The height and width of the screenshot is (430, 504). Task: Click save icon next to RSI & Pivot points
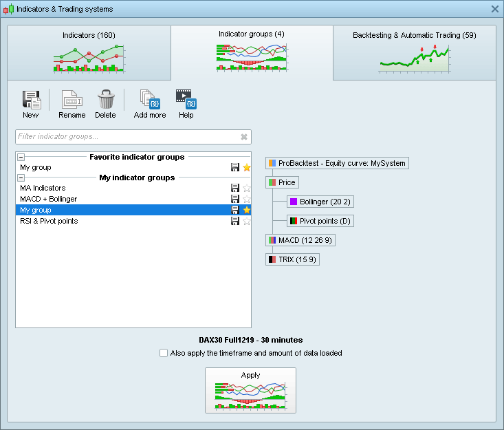235,221
